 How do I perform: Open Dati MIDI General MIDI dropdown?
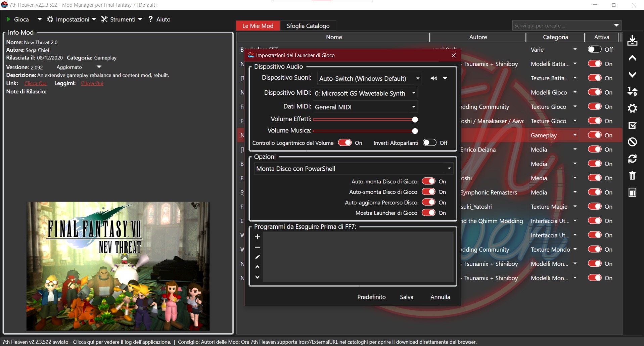pos(365,107)
